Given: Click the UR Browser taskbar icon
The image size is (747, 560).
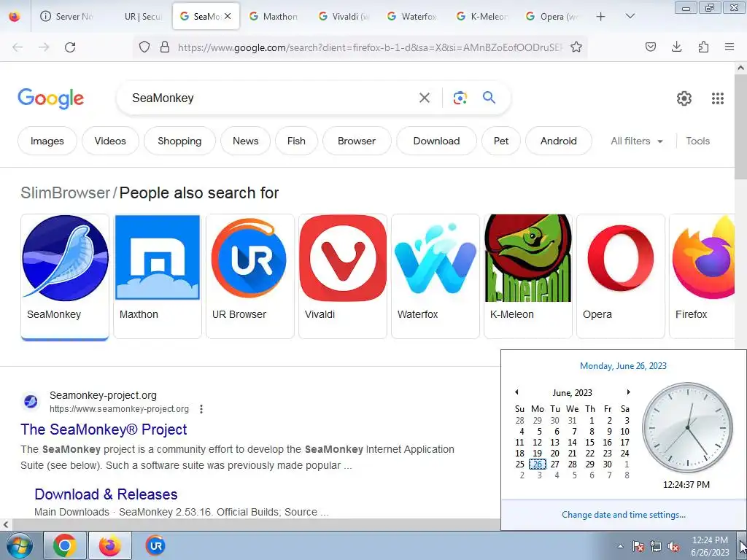Looking at the screenshot, I should click(155, 545).
